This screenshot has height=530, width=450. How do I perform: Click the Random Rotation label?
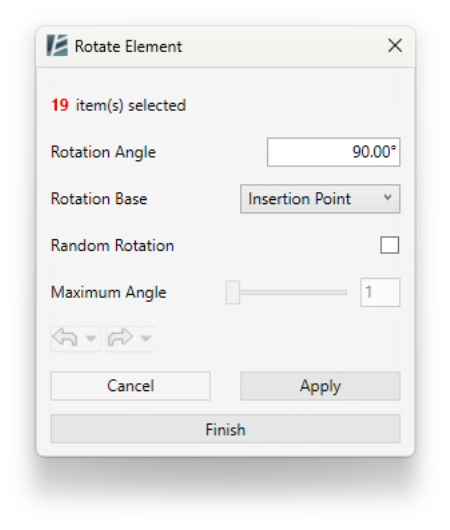112,245
